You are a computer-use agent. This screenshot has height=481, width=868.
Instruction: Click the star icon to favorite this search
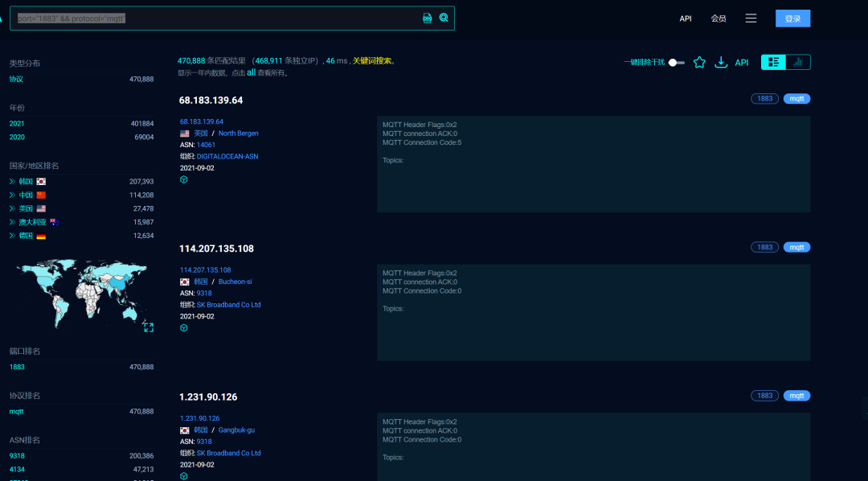(699, 62)
